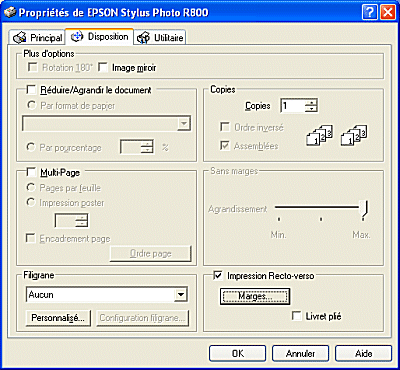This screenshot has height=370, width=400.
Task: Check the Livret plié option
Action: click(296, 316)
